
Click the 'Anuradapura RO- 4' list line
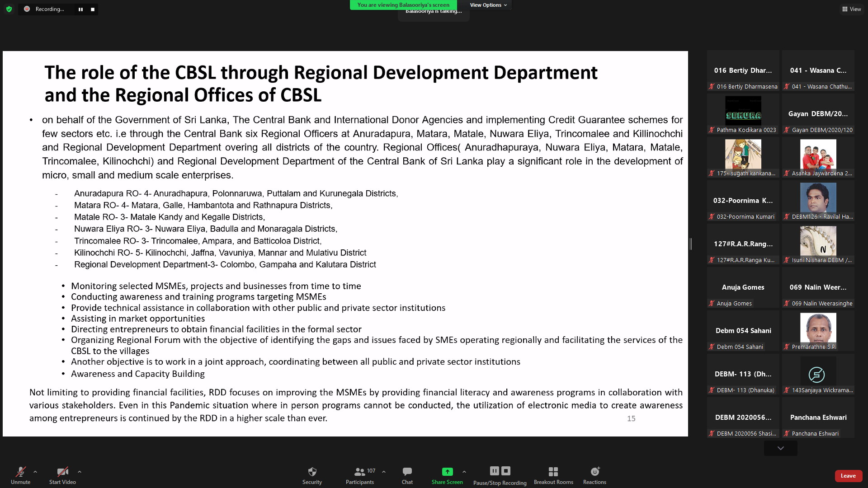[236, 193]
